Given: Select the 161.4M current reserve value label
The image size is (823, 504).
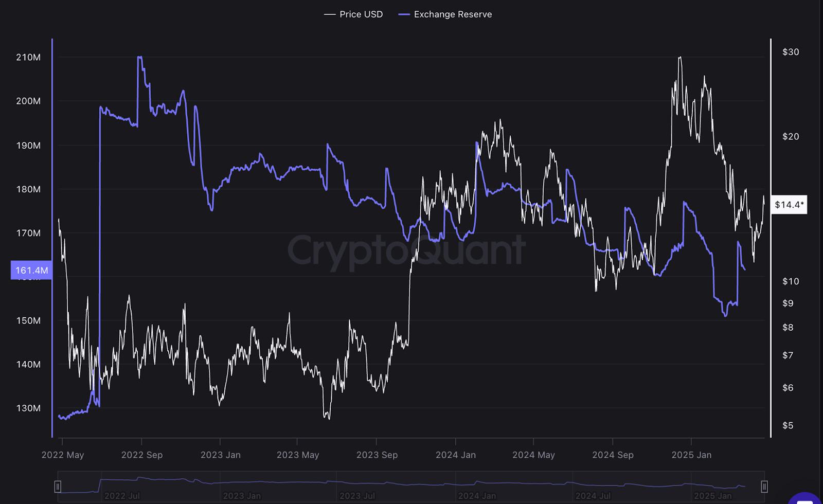Looking at the screenshot, I should 31,271.
